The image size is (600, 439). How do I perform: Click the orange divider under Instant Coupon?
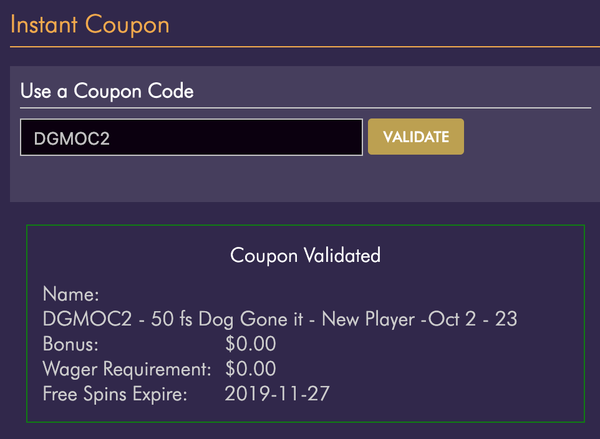(x=300, y=46)
